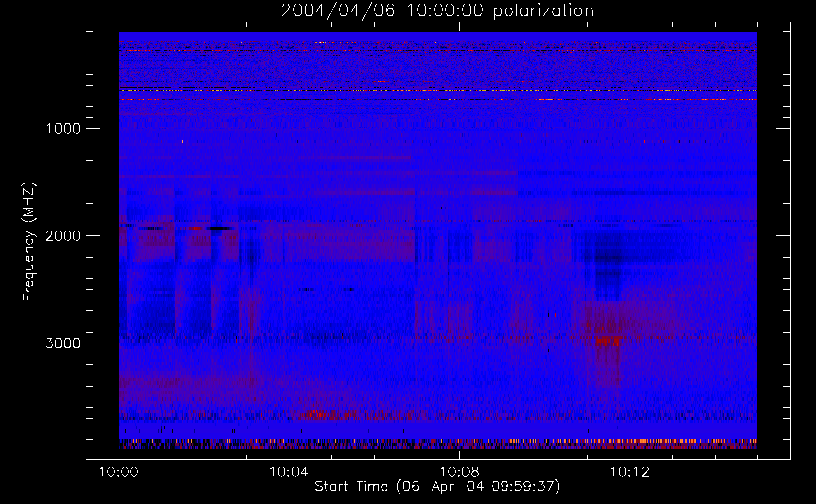This screenshot has width=816, height=504.
Task: Click the 10:08 time tick label
Action: point(459,472)
